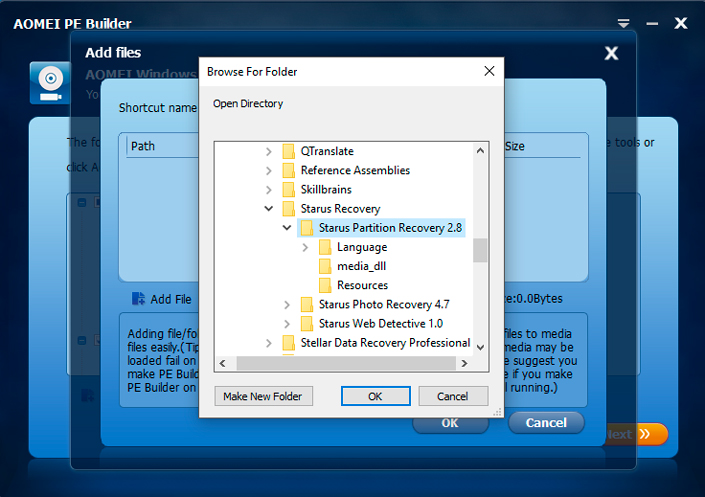Close the Add files dialog
Screen dimensions: 705x497
611,54
